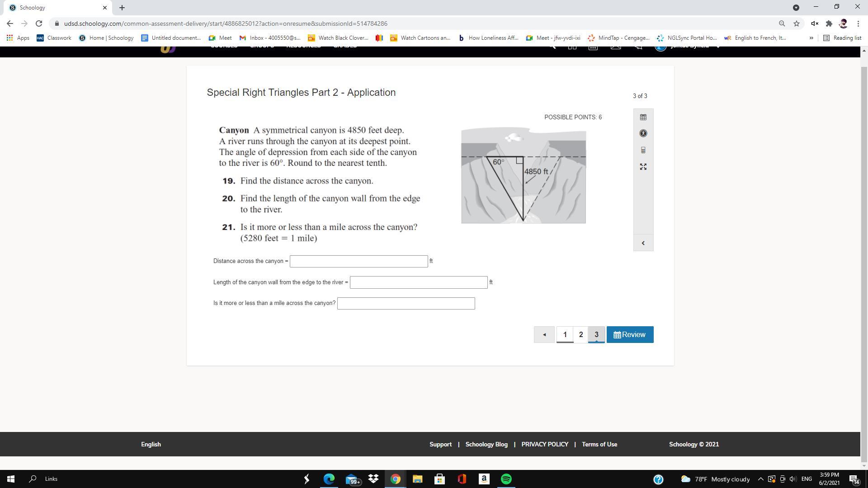Open the English language selector in footer
Viewport: 868px width, 488px height.
151,444
